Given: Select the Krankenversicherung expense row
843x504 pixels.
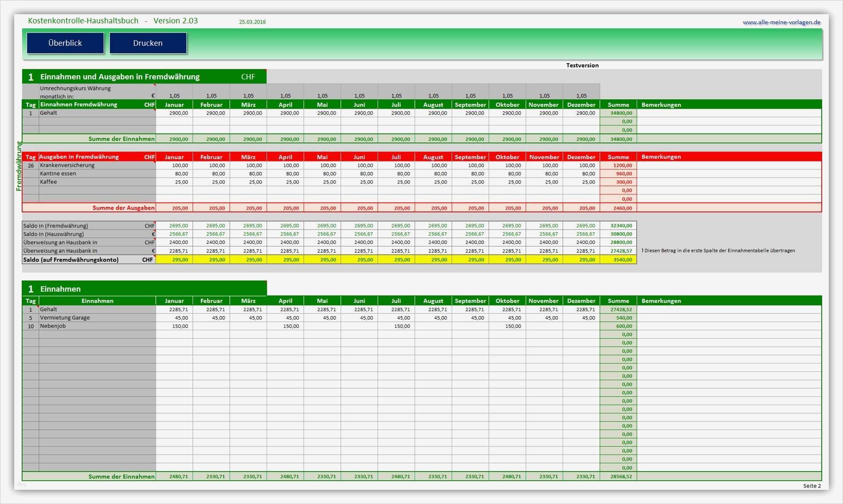Looking at the screenshot, I should [67, 165].
